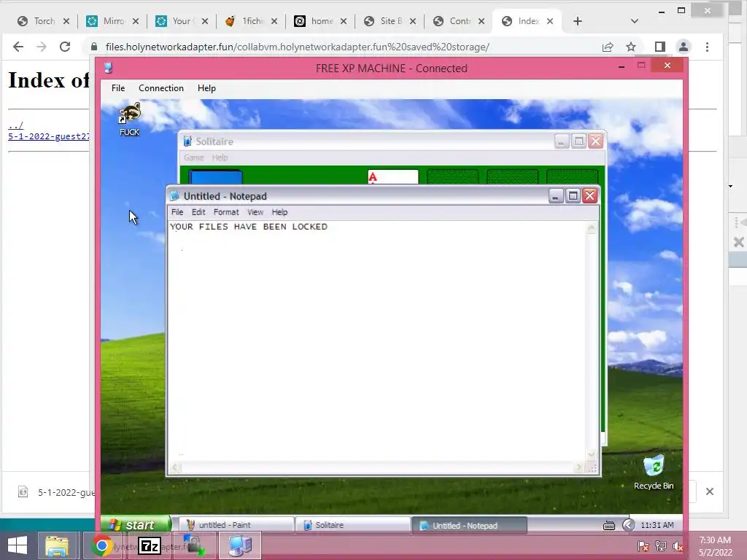Open the Action Center flag tray icon
This screenshot has height=560, width=747.
643,546
